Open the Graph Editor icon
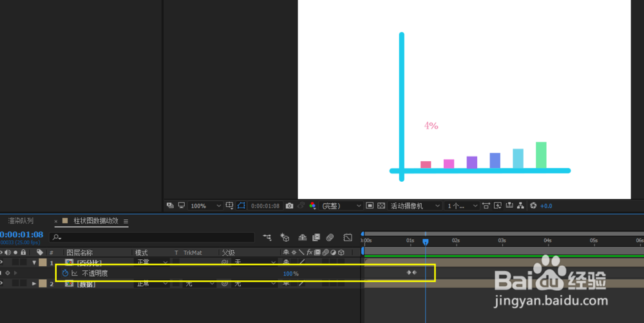Viewport: 644px width, 323px height. (x=348, y=237)
